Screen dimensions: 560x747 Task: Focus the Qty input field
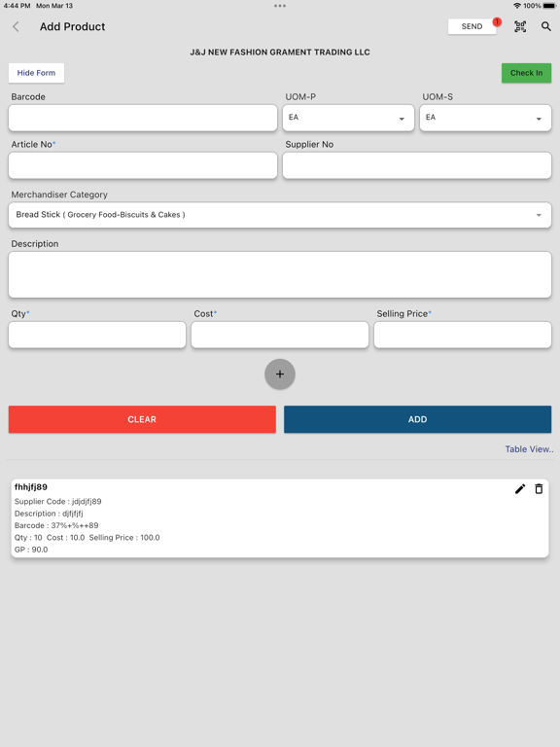(97, 335)
